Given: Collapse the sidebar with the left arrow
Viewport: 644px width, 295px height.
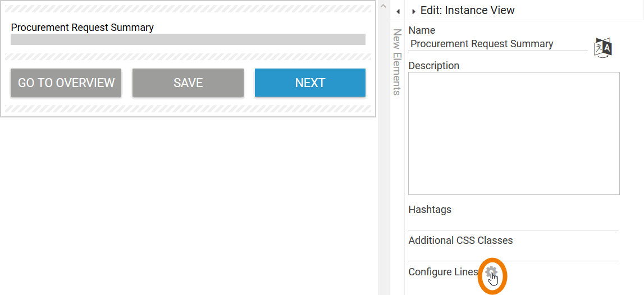Looking at the screenshot, I should tap(398, 11).
